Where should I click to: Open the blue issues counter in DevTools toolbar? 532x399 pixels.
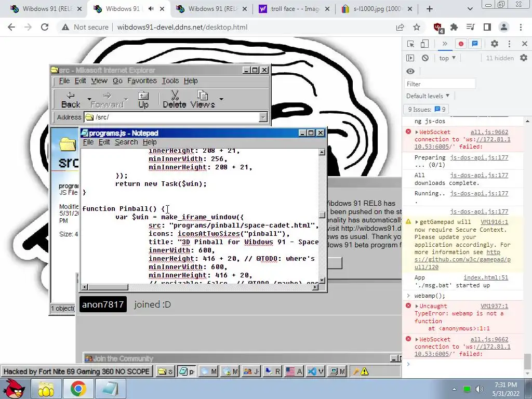[475, 44]
